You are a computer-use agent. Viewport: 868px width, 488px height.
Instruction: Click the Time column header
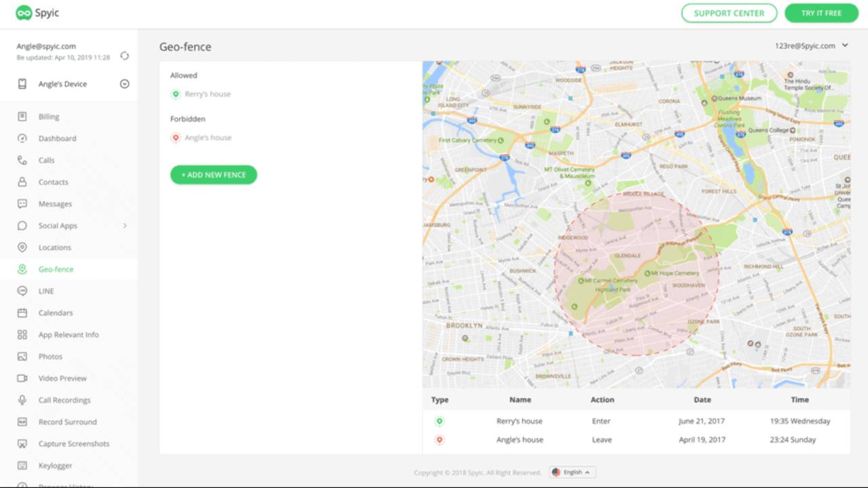pos(800,400)
